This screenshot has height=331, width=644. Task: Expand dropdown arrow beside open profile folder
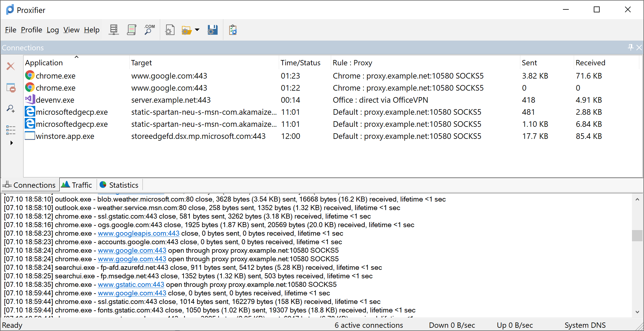tap(197, 30)
